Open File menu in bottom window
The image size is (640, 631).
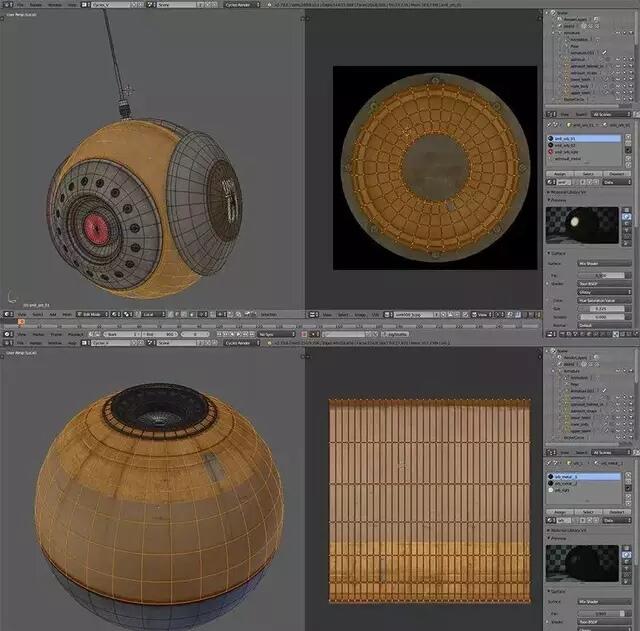[20, 343]
